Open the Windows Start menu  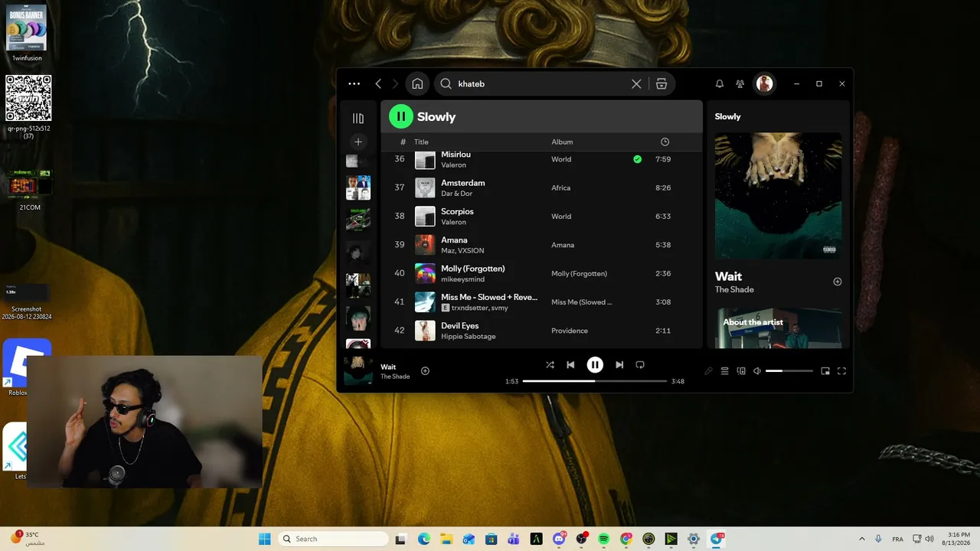pyautogui.click(x=264, y=539)
